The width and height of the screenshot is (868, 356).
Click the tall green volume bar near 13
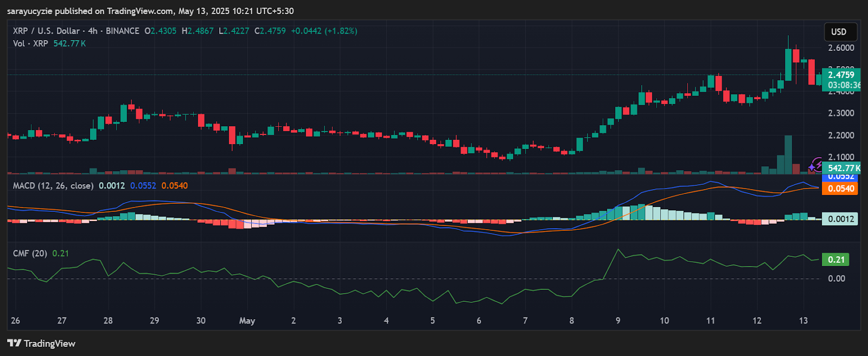pyautogui.click(x=788, y=154)
